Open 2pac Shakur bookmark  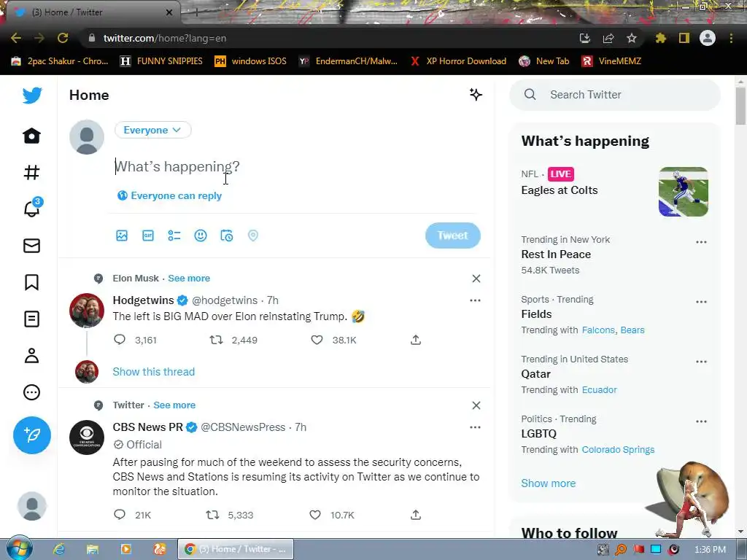(x=61, y=61)
